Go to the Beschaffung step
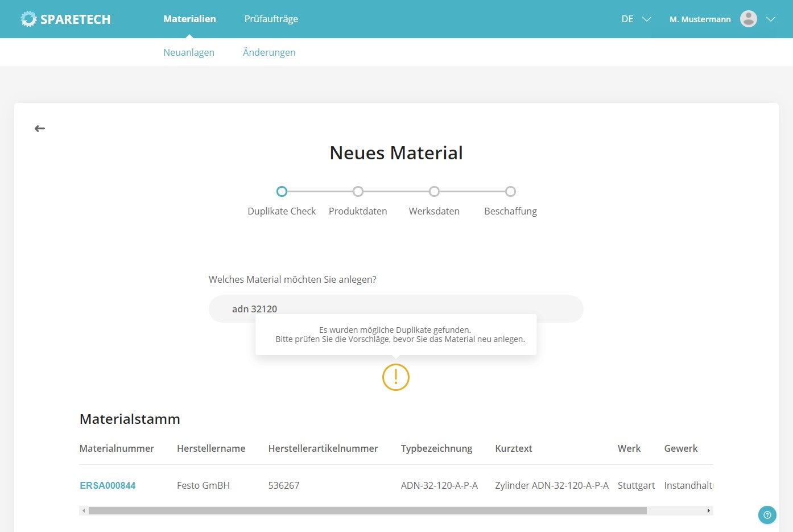Viewport: 793px width, 532px height. pyautogui.click(x=510, y=192)
